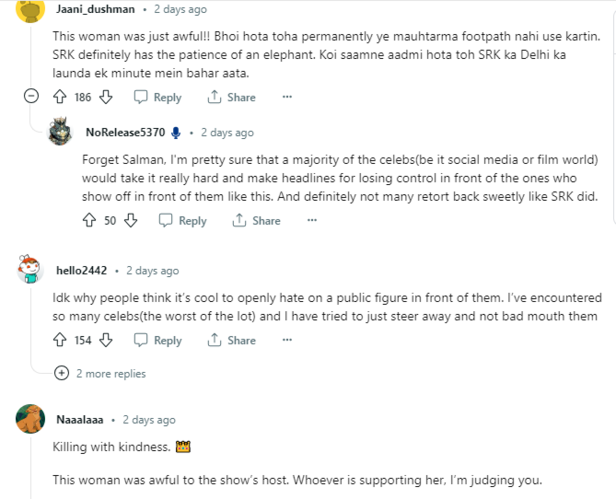
Task: Open more options on hello2442's comment
Action: [x=287, y=341]
